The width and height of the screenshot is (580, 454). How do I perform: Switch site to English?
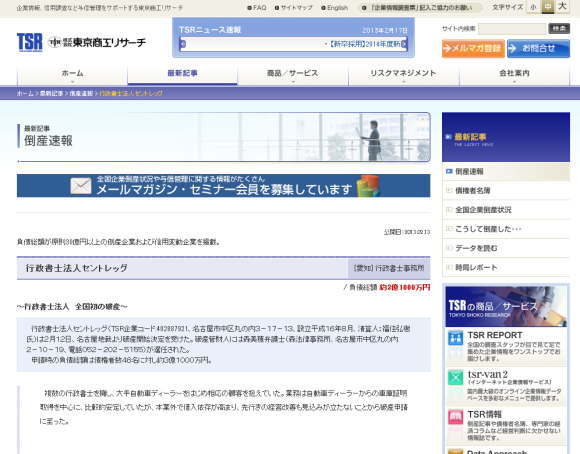pos(335,8)
